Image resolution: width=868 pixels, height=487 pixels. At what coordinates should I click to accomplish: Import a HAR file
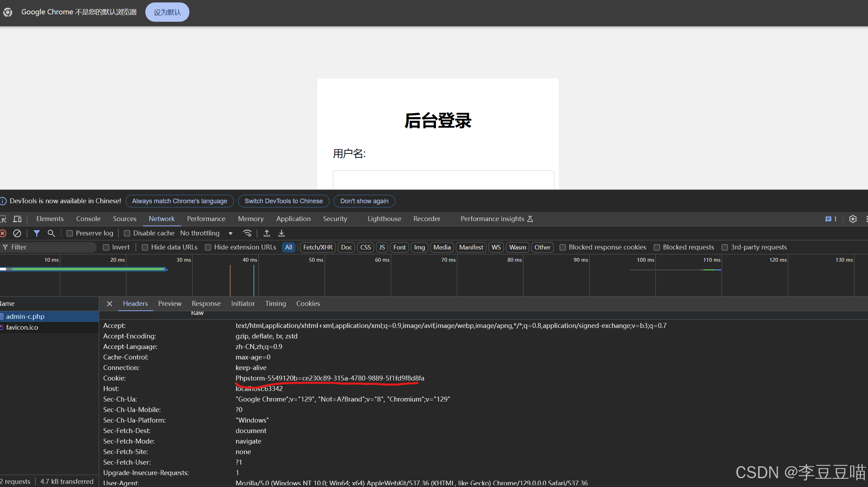coord(266,233)
